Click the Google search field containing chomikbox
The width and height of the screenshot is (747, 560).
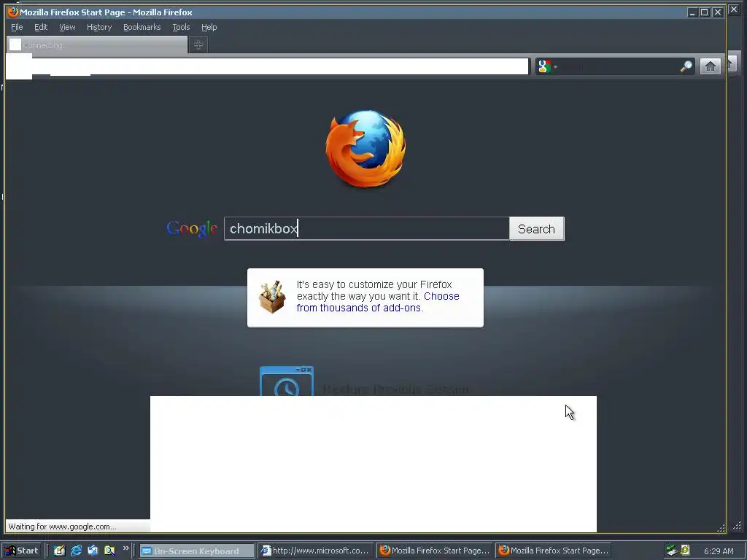pyautogui.click(x=366, y=228)
